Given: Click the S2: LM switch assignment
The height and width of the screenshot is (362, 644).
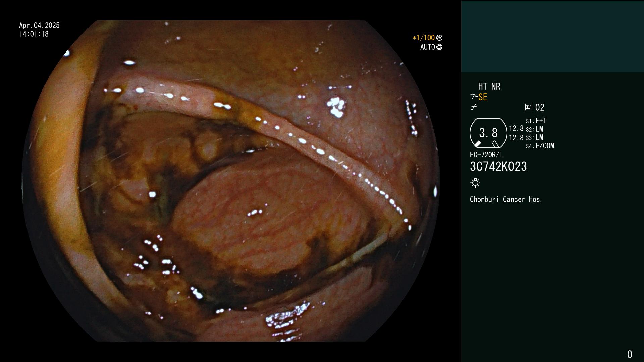Looking at the screenshot, I should click(x=535, y=129).
